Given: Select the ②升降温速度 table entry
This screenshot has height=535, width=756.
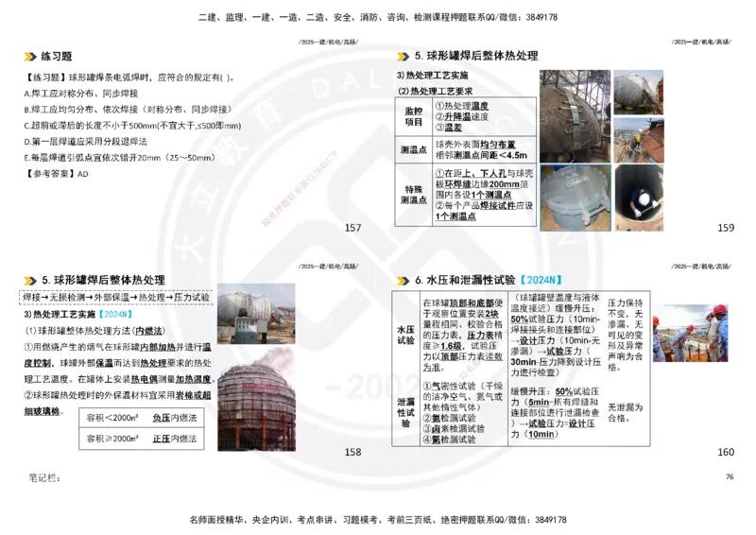Looking at the screenshot, I should (x=462, y=117).
